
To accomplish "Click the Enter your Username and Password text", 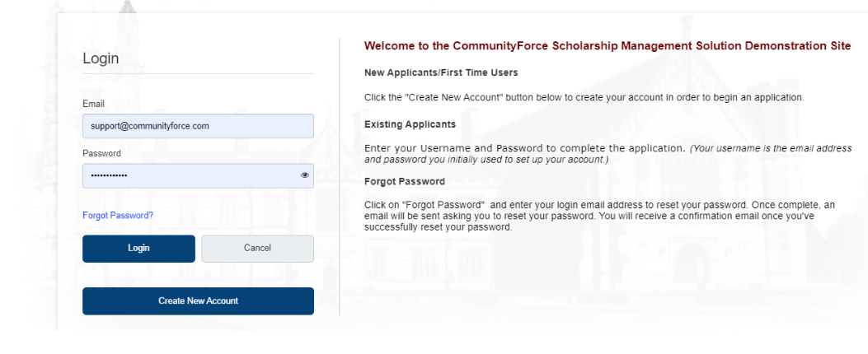I will tap(525, 148).
